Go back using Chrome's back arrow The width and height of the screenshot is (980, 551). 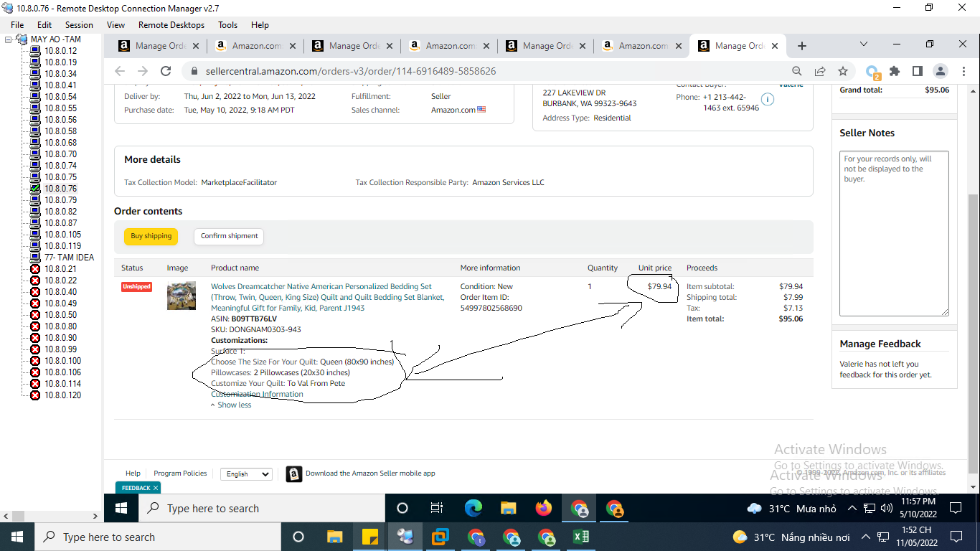(120, 71)
